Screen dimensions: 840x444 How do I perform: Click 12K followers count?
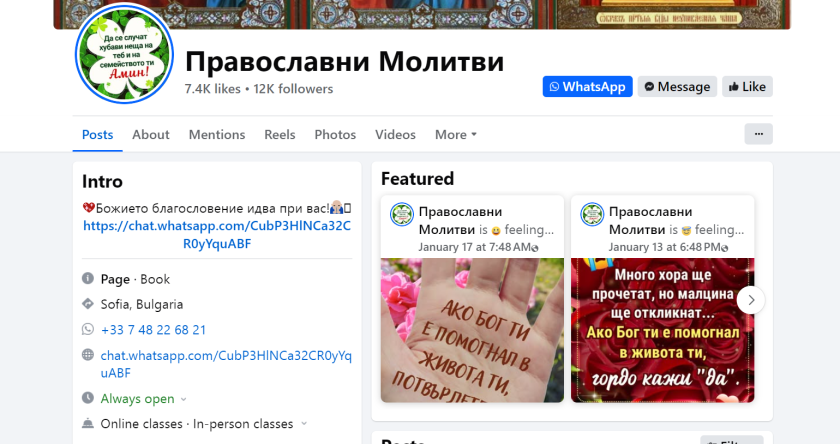pos(293,89)
